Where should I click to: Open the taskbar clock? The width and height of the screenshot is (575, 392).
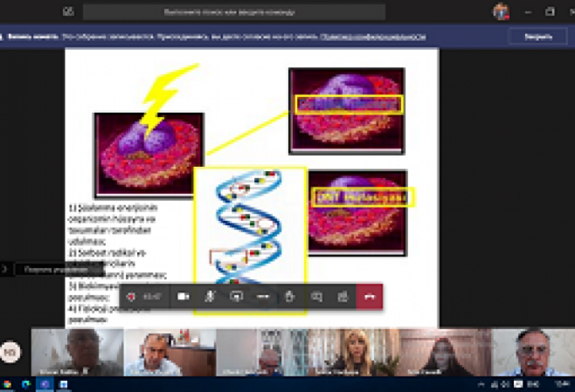(562, 385)
